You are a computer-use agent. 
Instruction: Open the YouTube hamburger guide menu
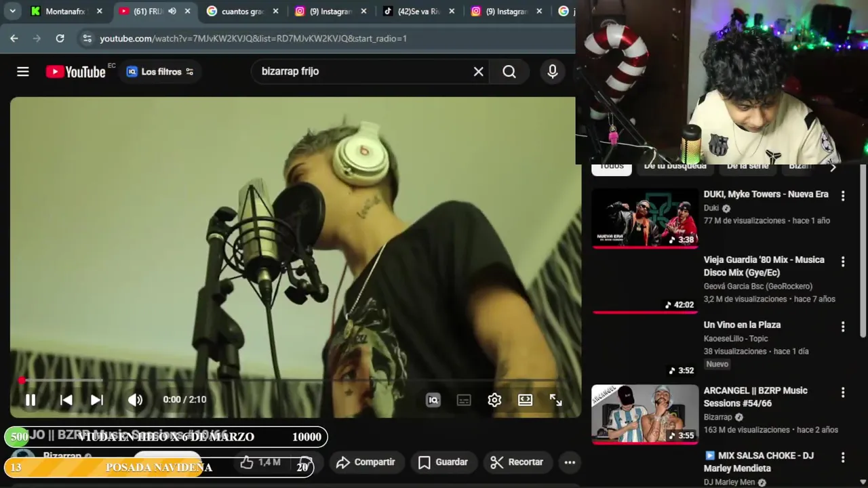(x=23, y=71)
